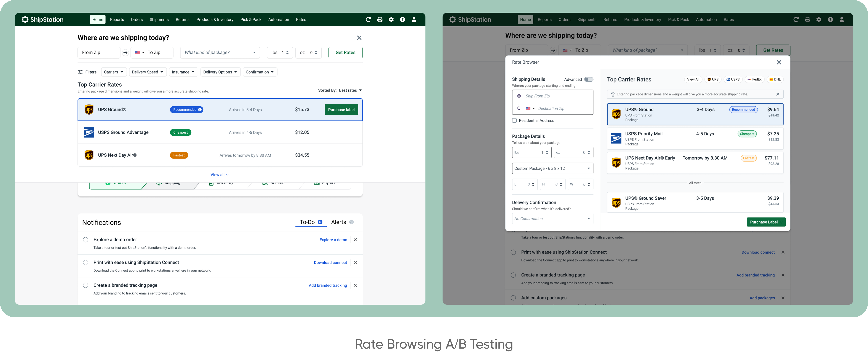
Task: Click the Download connect link
Action: 330,263
